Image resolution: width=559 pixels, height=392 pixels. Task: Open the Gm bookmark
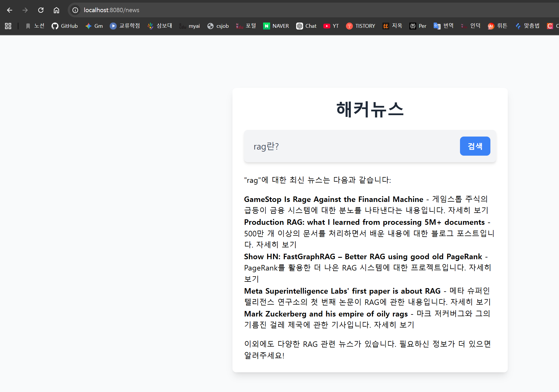tap(94, 26)
